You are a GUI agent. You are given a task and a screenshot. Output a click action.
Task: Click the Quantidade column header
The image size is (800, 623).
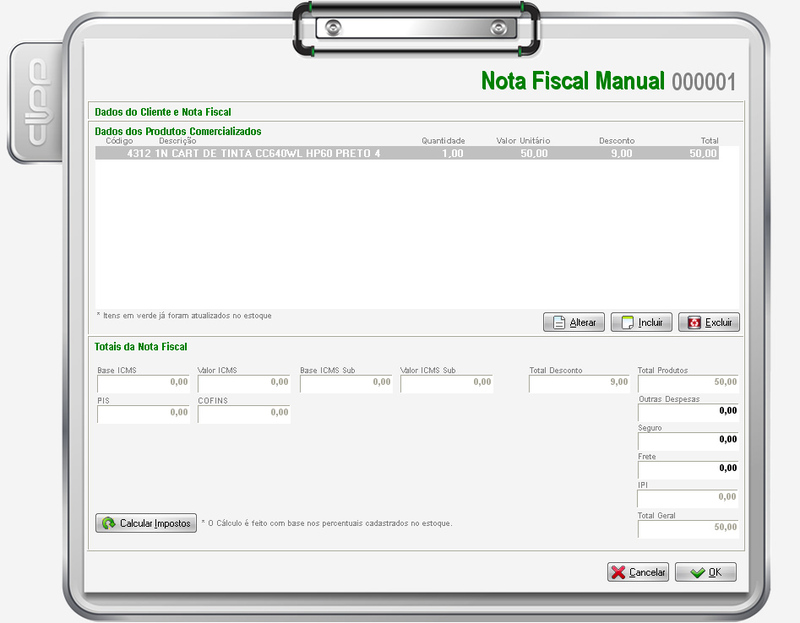442,141
